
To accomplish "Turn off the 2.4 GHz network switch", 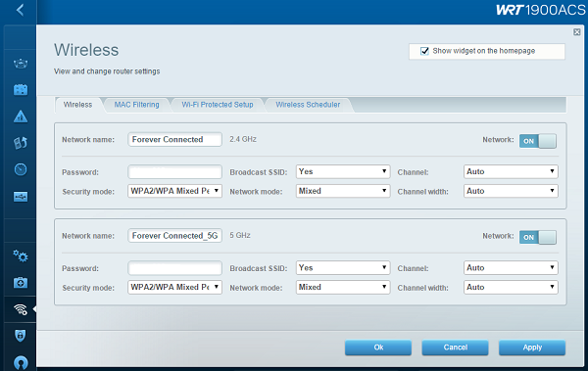I will pos(537,141).
